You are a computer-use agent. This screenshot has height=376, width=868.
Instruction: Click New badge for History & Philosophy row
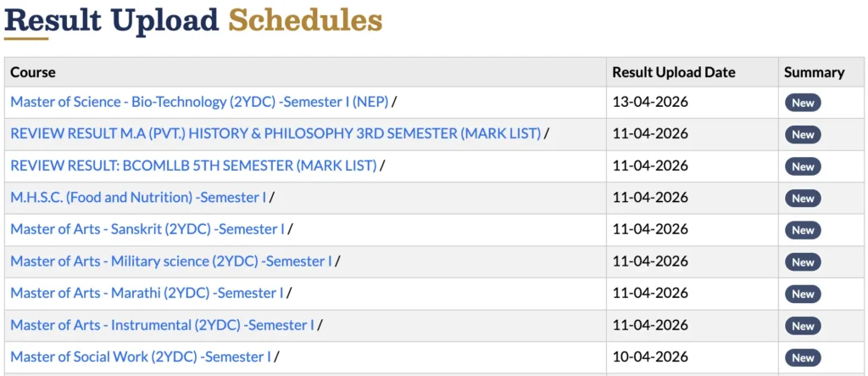coord(803,135)
